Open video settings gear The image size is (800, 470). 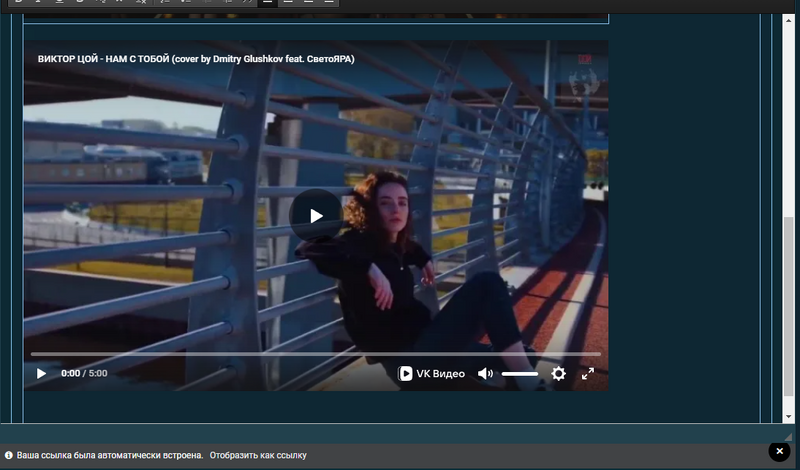tap(559, 374)
